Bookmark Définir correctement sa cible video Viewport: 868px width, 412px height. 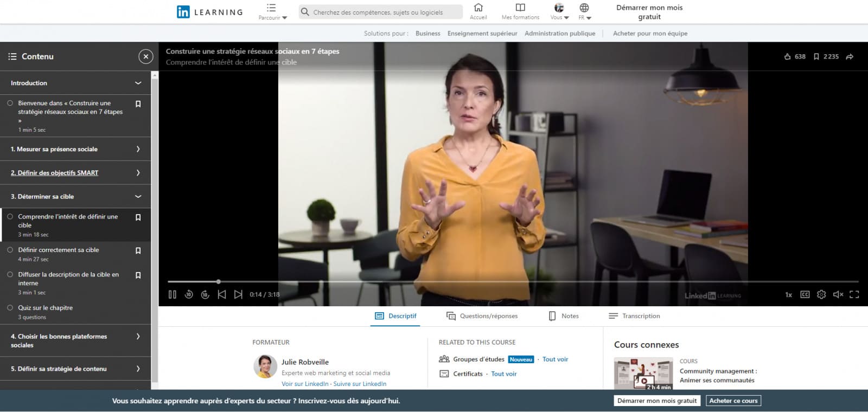point(138,250)
